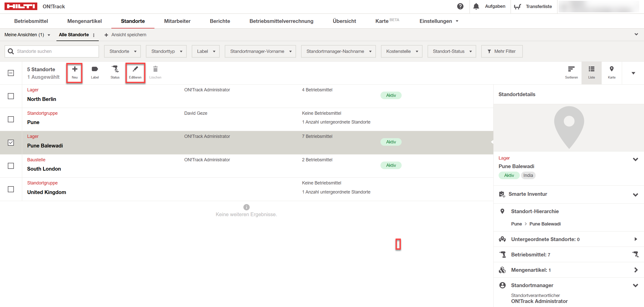Screen dimensions: 644x307
Task: Open the Standorttyp filter dropdown
Action: tap(166, 51)
